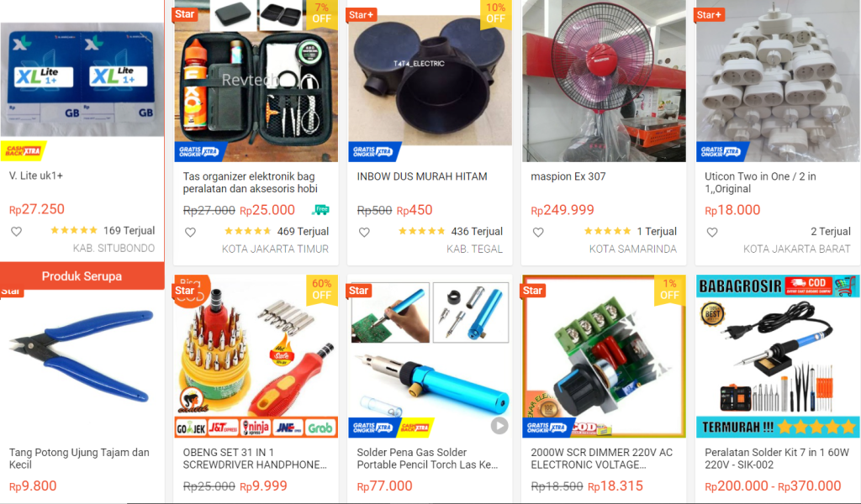Viewport: 861px width, 504px height.
Task: Click the Cashback Xtra badge on XL Lite
Action: [x=24, y=150]
